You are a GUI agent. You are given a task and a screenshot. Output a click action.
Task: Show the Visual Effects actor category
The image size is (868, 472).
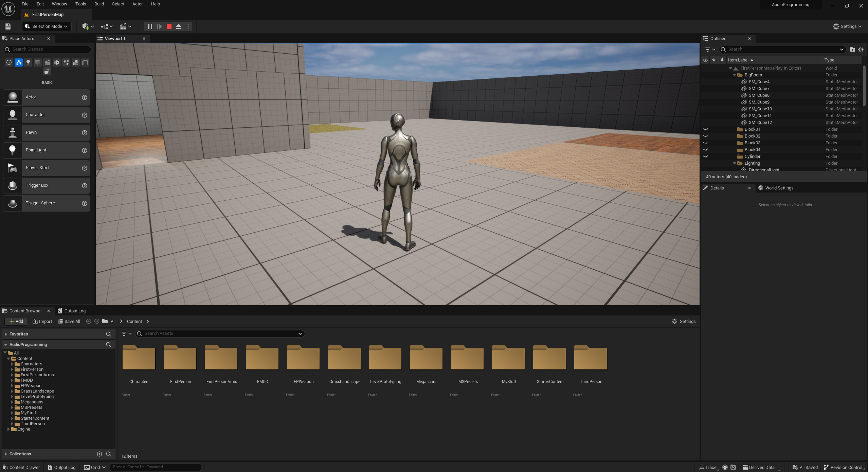(66, 62)
